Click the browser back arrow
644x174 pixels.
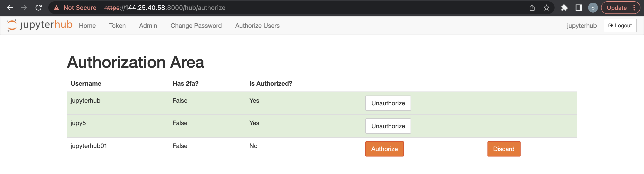[10, 8]
